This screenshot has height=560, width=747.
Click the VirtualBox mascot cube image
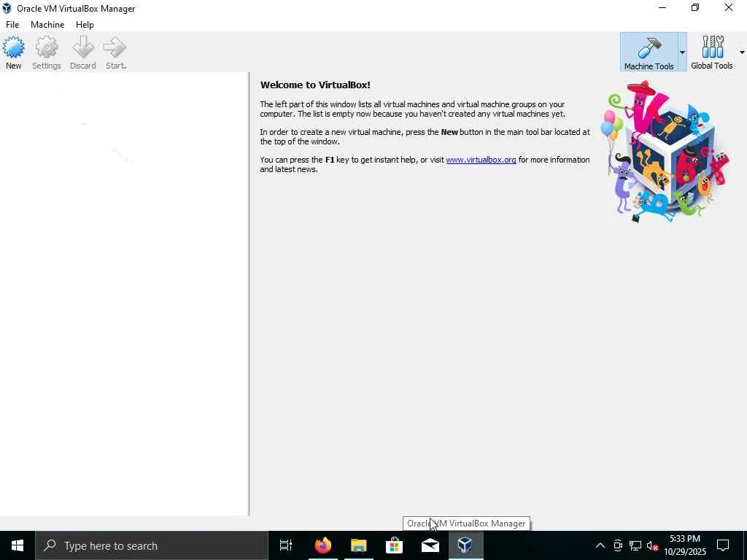pyautogui.click(x=667, y=152)
